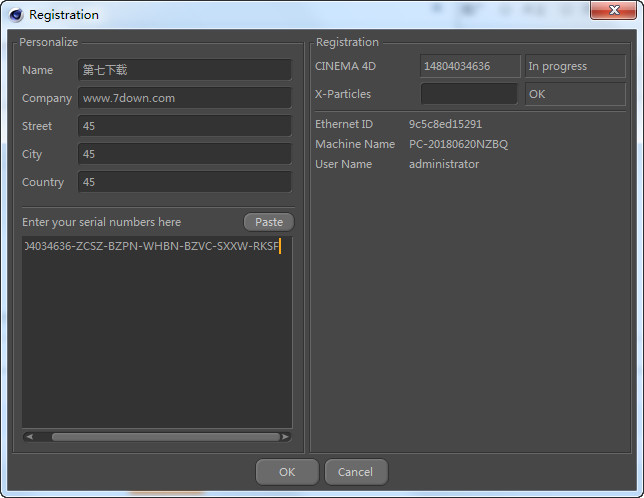The image size is (644, 498).
Task: Click the X-Particles OK status box
Action: 575,94
